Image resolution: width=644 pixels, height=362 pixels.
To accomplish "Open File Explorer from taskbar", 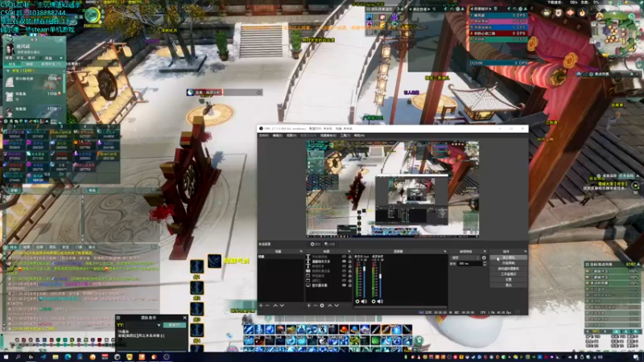I will coord(55,357).
